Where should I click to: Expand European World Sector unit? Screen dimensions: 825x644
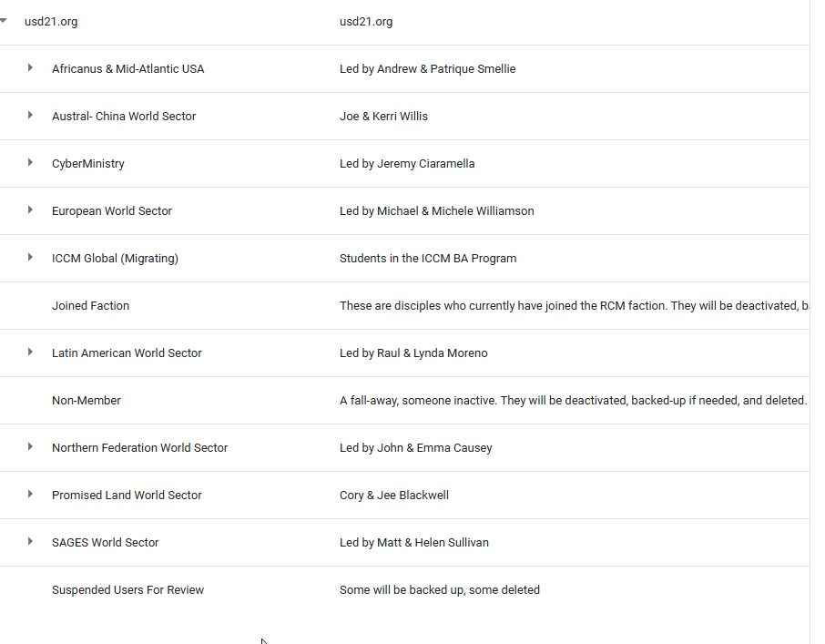(30, 210)
